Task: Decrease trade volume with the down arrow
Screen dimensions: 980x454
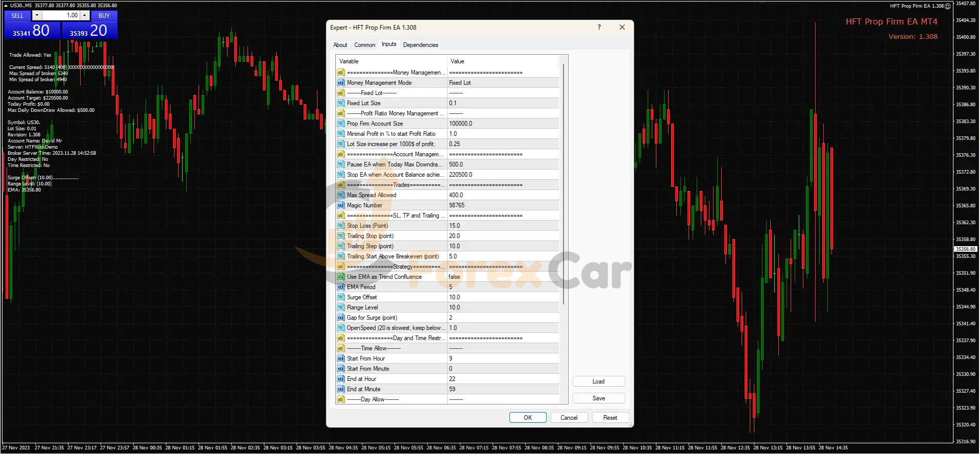Action: tap(37, 16)
